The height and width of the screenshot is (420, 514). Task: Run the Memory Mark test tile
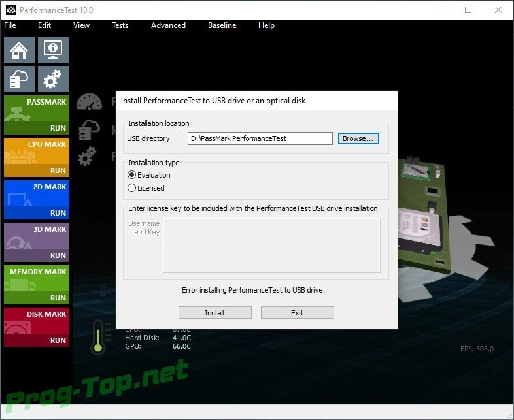37,285
